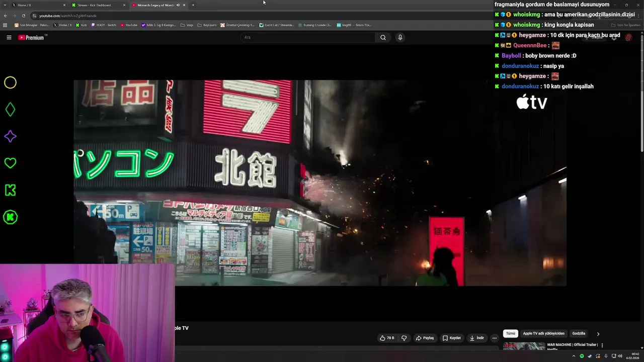Select the Tümü filter chip

[511, 333]
